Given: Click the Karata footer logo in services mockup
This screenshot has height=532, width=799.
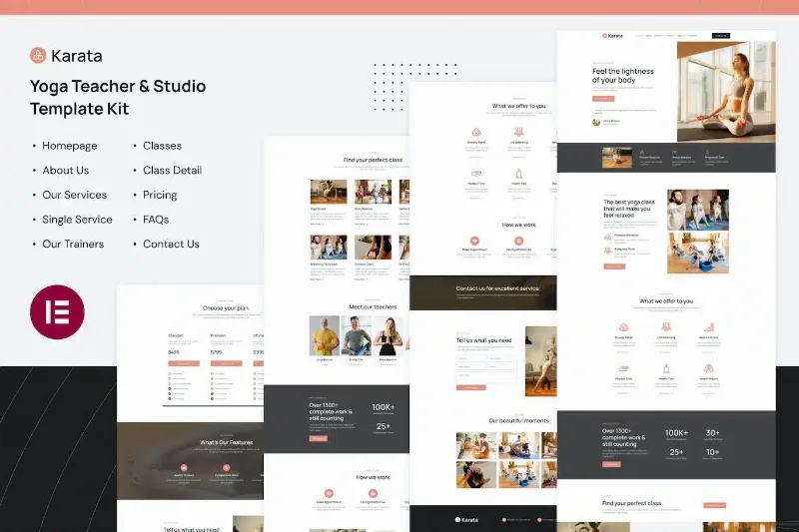Looking at the screenshot, I should pyautogui.click(x=466, y=520).
